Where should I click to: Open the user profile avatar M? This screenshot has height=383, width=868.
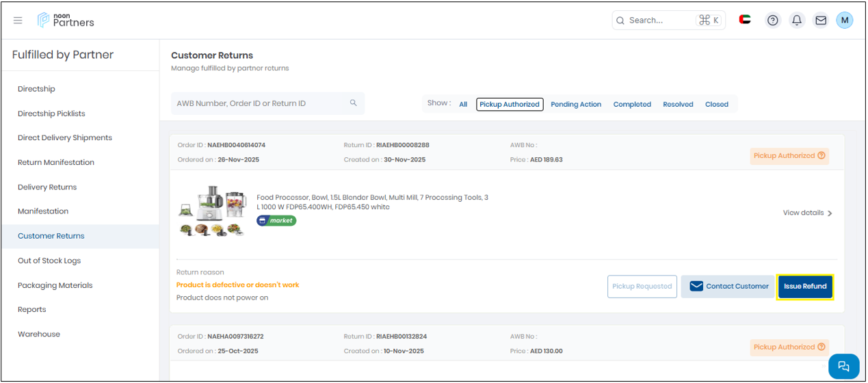[x=845, y=21]
